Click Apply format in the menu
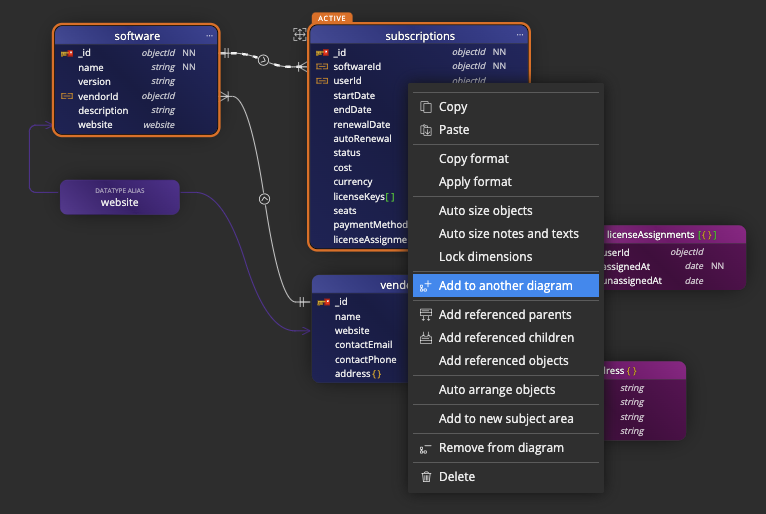766x514 pixels. [475, 182]
